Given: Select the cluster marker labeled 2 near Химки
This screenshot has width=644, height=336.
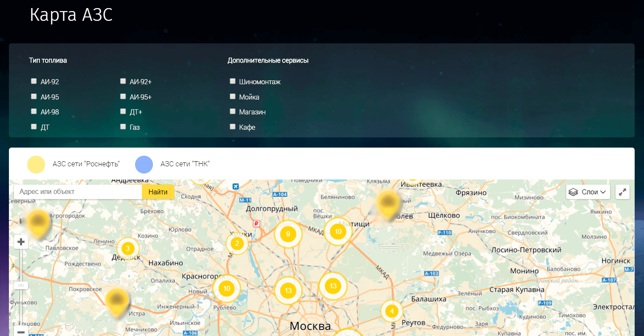Looking at the screenshot, I should (237, 243).
